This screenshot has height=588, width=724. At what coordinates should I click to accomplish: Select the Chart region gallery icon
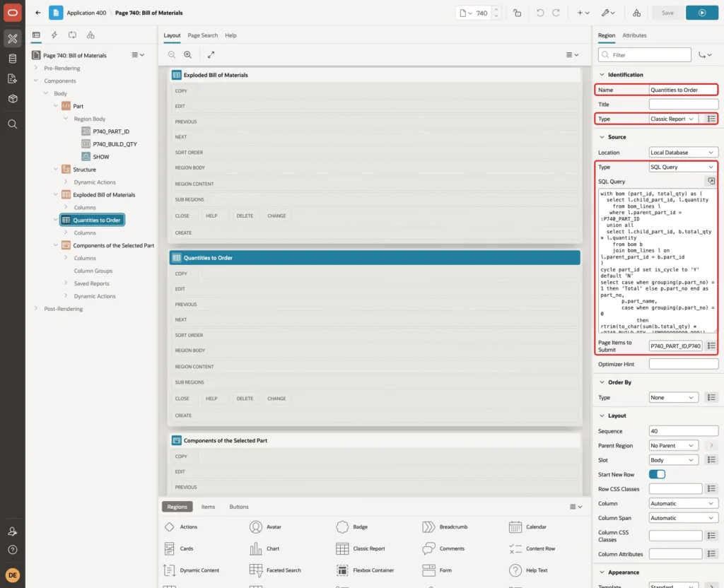pyautogui.click(x=256, y=548)
